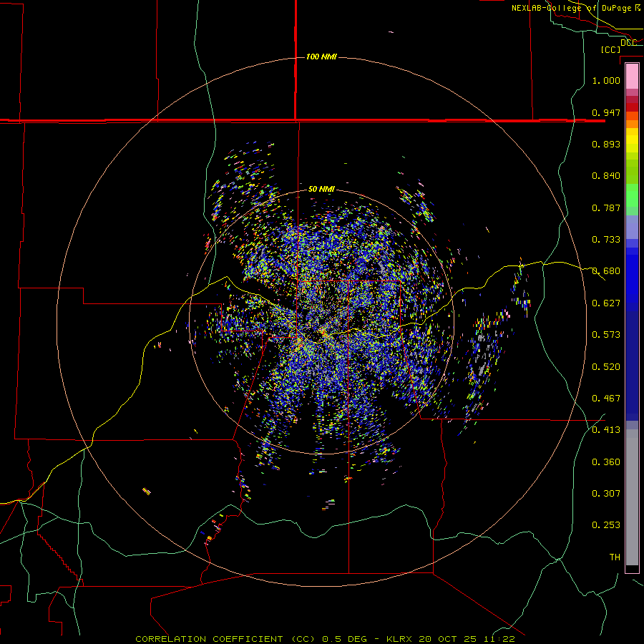Screen dimensions: 644x644
Task: Click the KLRX station identifier in caption
Action: pyautogui.click(x=399, y=639)
